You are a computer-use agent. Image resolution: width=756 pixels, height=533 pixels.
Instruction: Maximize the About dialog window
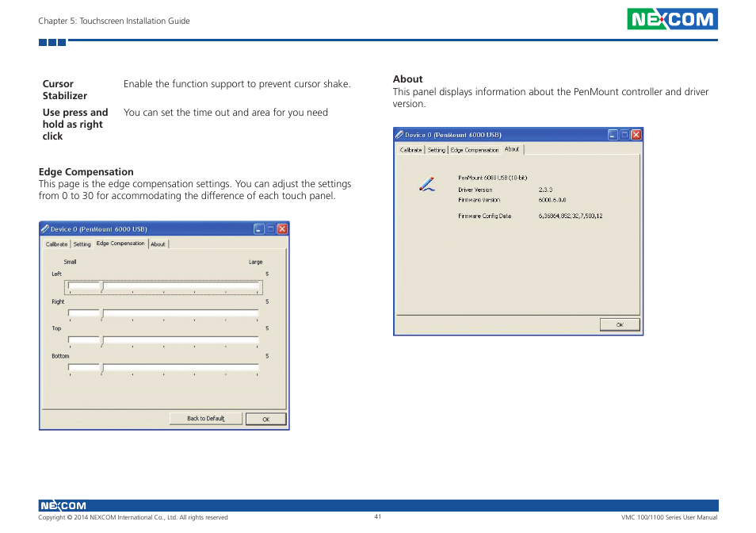pyautogui.click(x=624, y=135)
